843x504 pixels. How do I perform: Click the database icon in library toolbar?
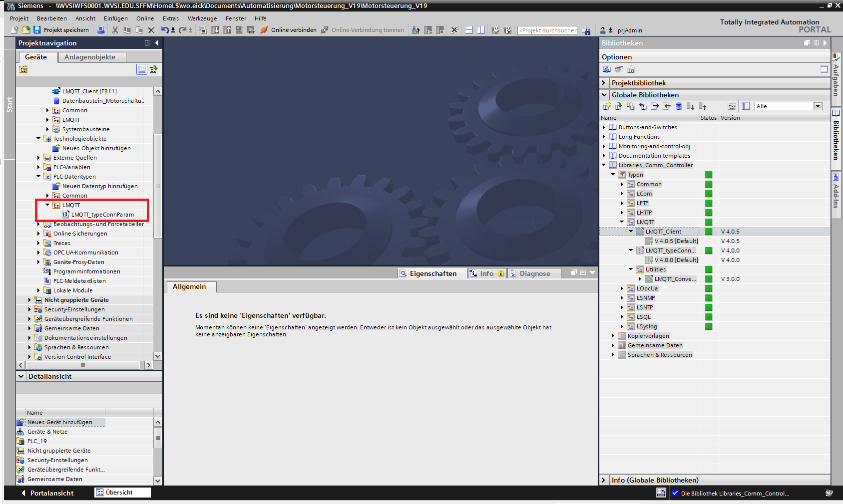click(x=679, y=106)
